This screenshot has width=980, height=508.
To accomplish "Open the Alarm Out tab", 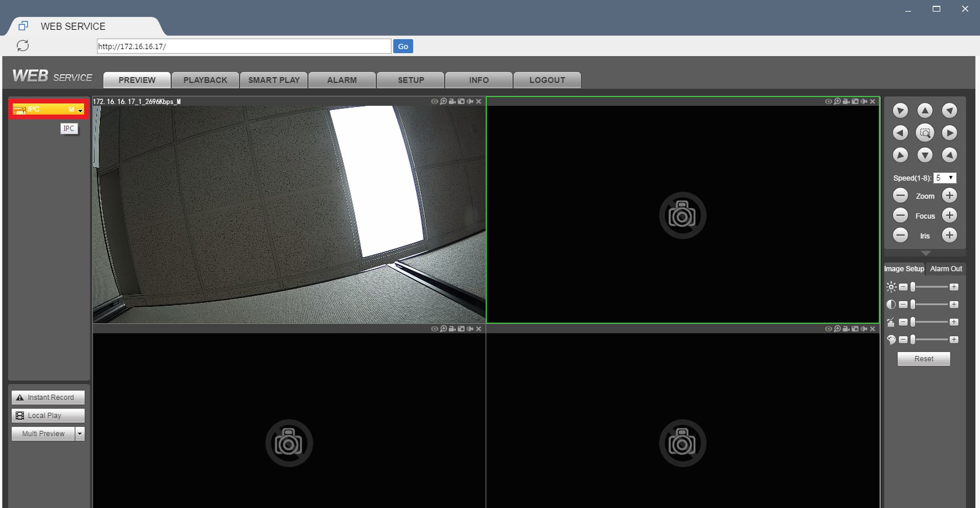I will point(946,269).
